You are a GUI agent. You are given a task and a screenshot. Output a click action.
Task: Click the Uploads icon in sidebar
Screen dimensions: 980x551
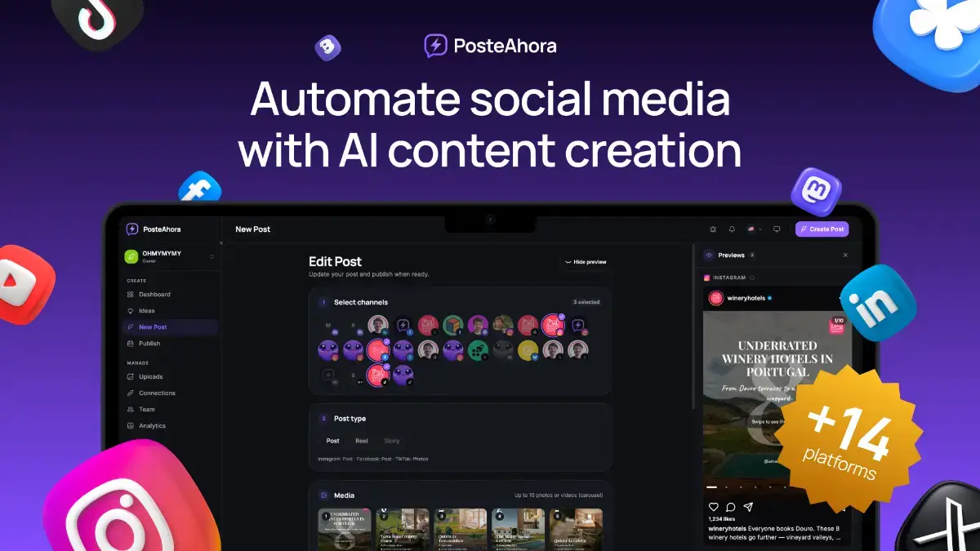[131, 376]
